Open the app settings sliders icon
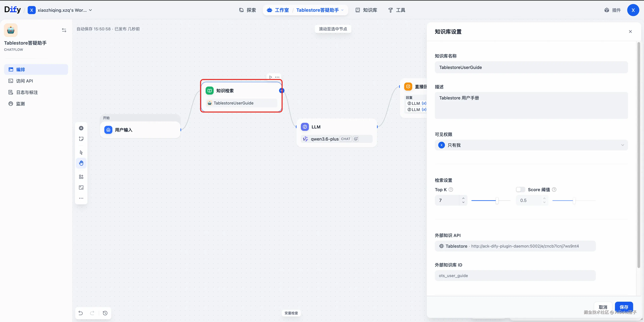 (x=64, y=30)
